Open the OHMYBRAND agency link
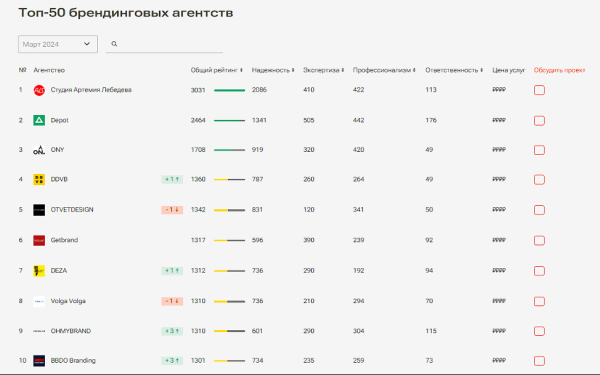 point(71,331)
